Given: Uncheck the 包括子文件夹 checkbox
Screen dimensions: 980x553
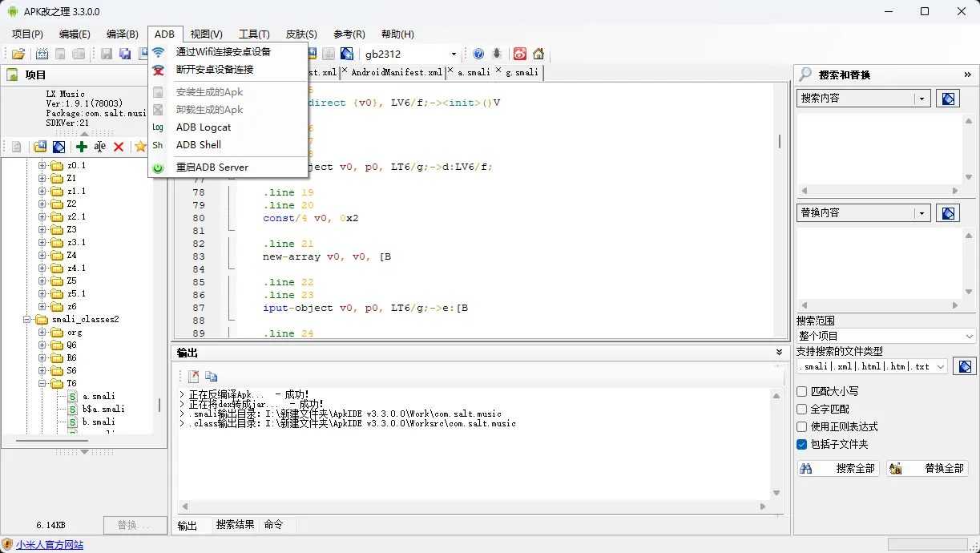Looking at the screenshot, I should click(x=802, y=444).
